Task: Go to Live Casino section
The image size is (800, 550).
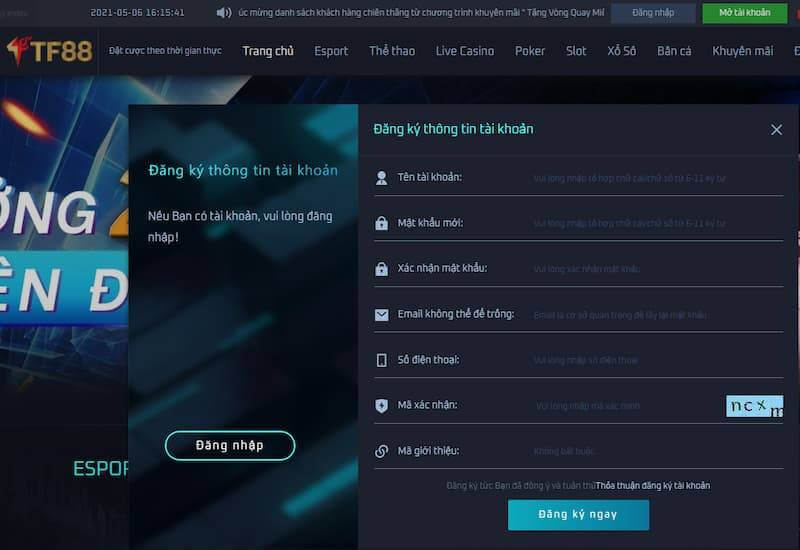Action: point(464,51)
